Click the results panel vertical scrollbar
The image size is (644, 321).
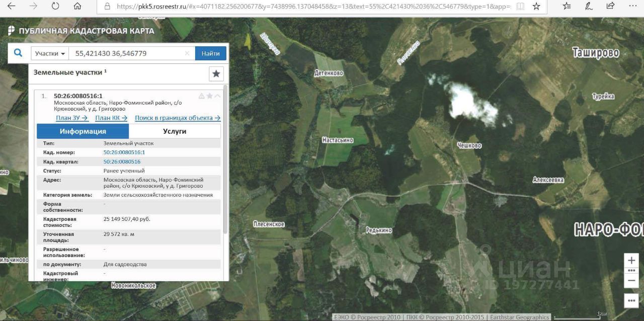point(225,159)
